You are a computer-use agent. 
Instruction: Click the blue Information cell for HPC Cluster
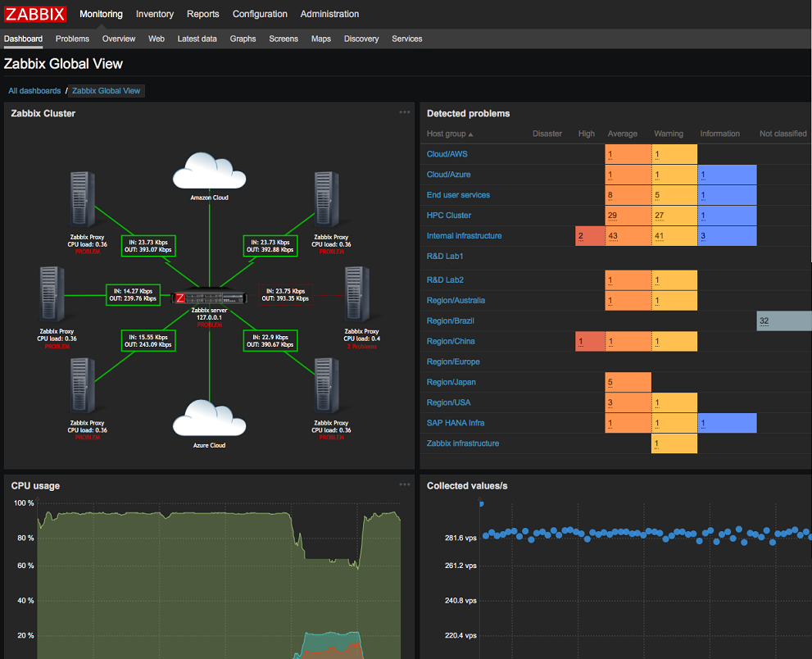[x=727, y=216]
